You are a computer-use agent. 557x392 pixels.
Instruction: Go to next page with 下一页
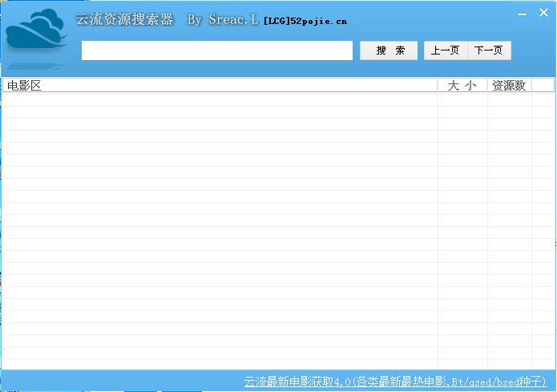(x=489, y=51)
